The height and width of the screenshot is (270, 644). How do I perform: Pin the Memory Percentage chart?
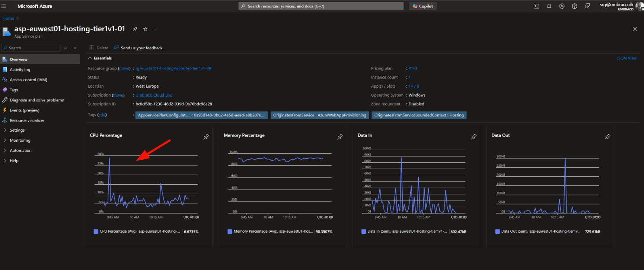(x=339, y=137)
